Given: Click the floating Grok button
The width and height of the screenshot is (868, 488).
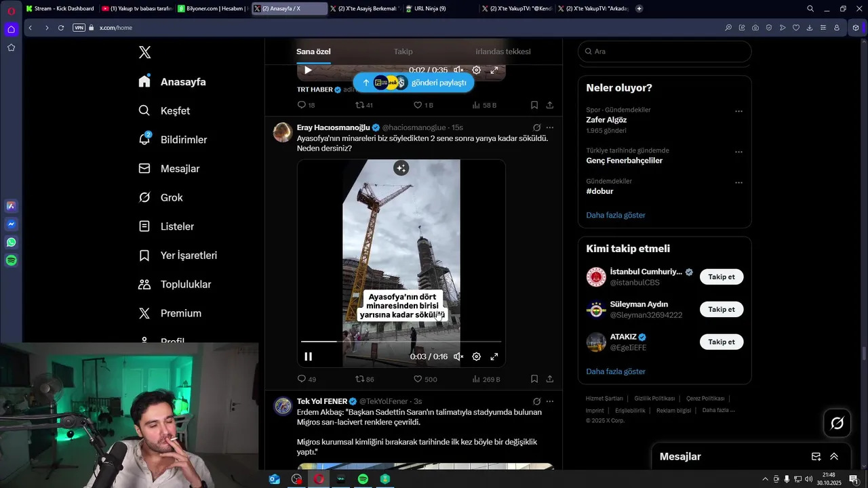Looking at the screenshot, I should [x=837, y=423].
